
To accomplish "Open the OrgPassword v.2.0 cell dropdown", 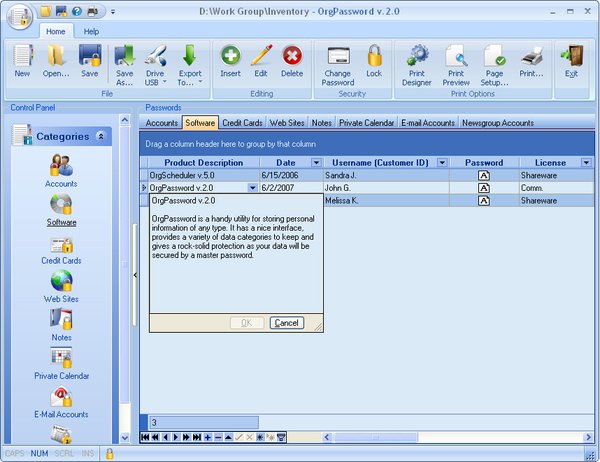I will pyautogui.click(x=253, y=188).
